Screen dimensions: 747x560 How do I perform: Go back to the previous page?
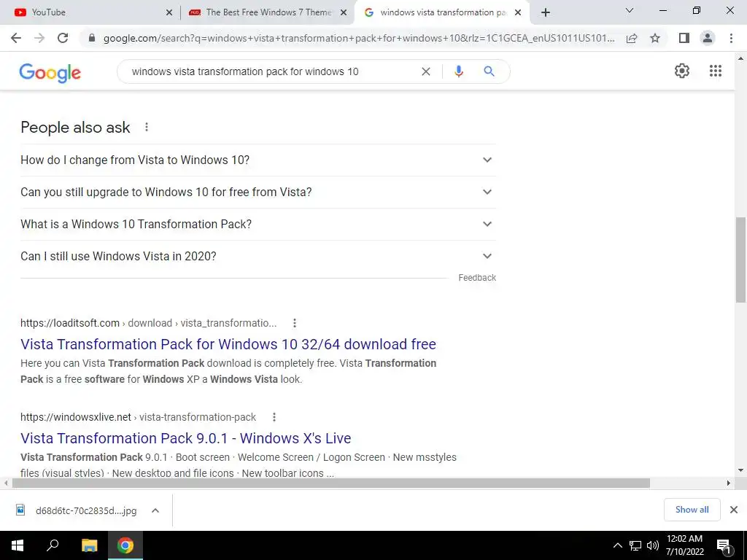coord(16,38)
